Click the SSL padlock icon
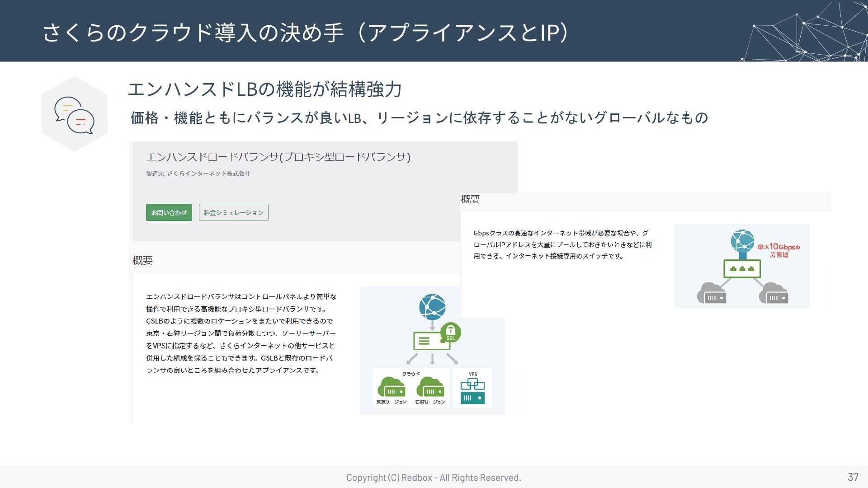Viewport: 868px width, 488px height. click(x=450, y=333)
